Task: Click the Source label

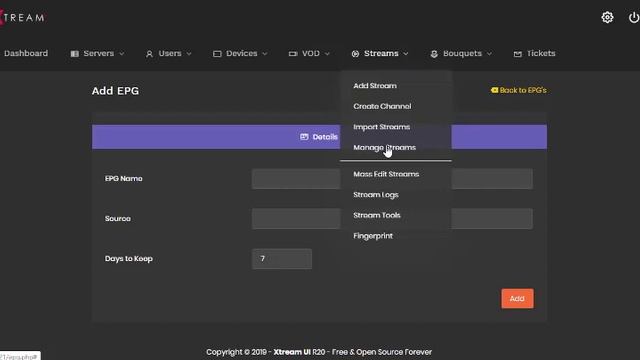Action: pos(118,218)
